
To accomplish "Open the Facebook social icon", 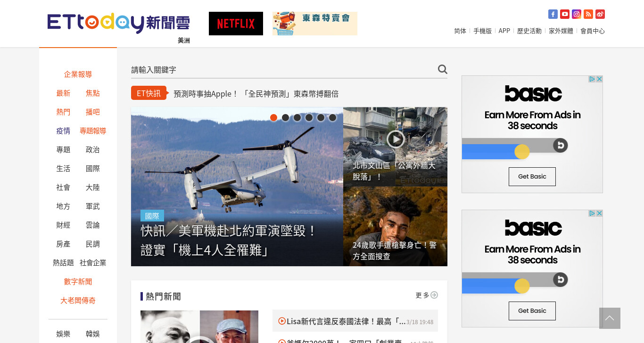I will pos(553,14).
